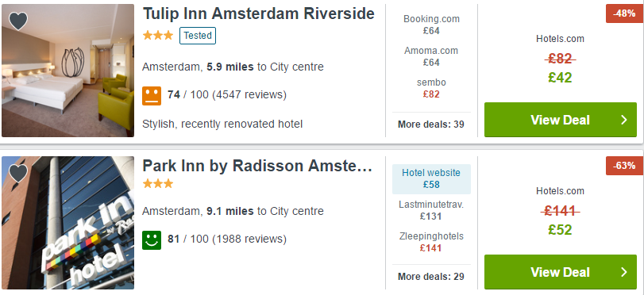Click View Deal for £52 Park Inn offer

pos(561,272)
